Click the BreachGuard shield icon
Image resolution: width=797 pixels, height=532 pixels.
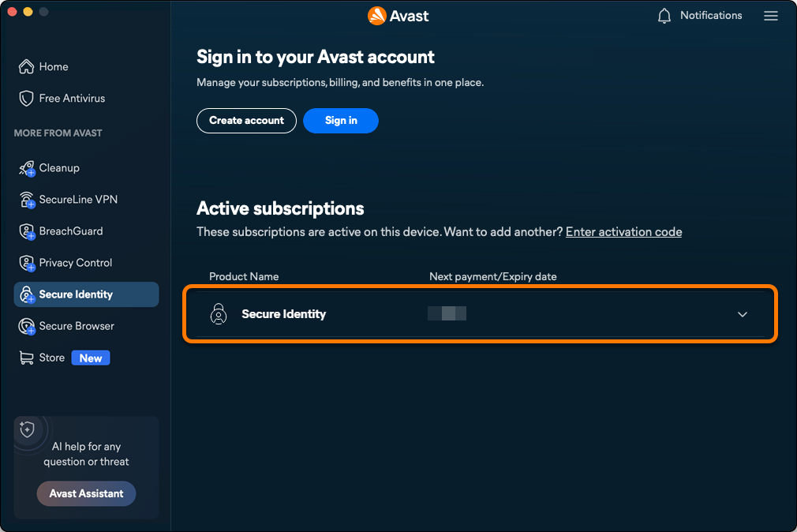pos(26,231)
